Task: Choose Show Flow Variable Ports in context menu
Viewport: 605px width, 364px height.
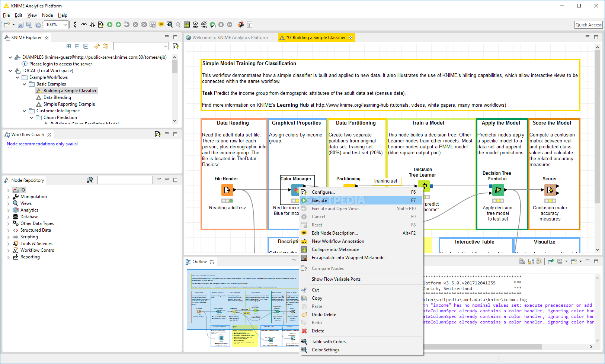Action: point(361,279)
